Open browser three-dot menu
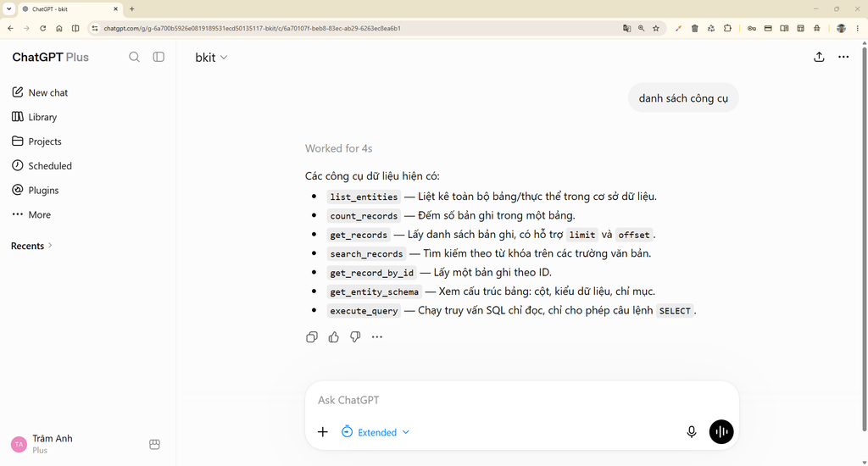868x466 pixels. [858, 28]
